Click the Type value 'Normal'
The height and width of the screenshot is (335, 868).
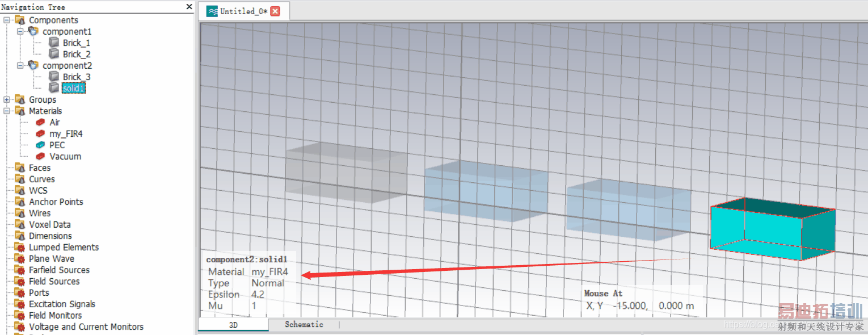tap(268, 283)
